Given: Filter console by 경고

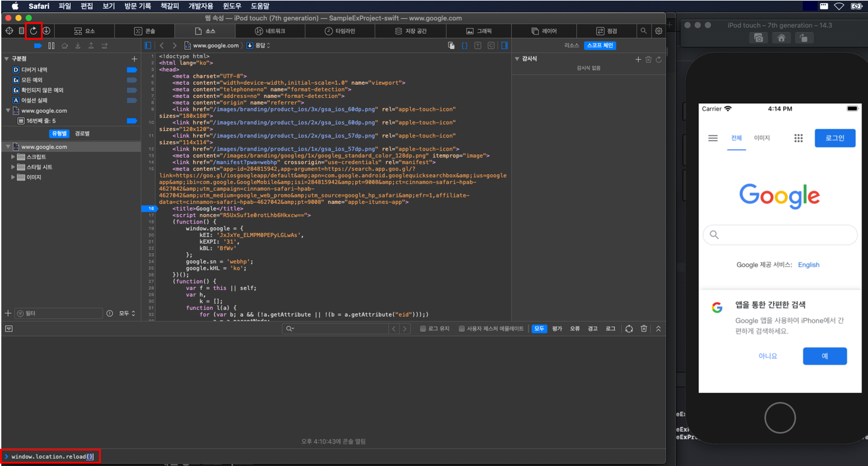Looking at the screenshot, I should coord(593,328).
